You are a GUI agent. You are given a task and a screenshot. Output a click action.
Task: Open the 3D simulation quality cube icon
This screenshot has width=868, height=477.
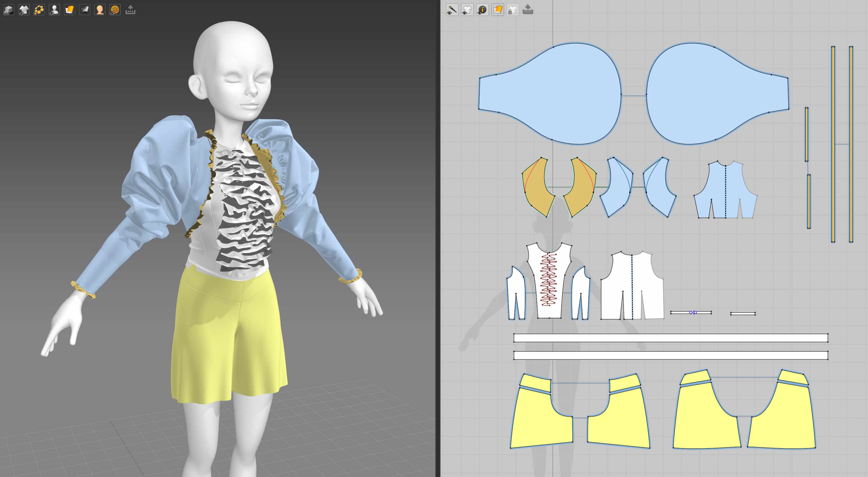click(x=9, y=10)
